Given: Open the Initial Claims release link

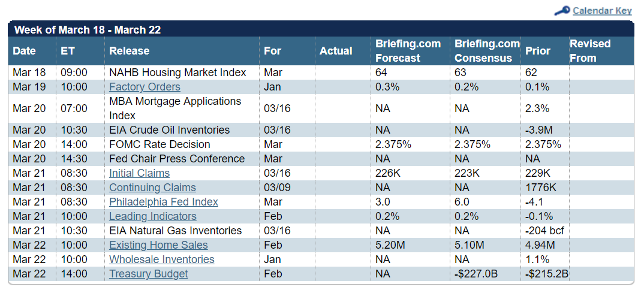Looking at the screenshot, I should 139,173.
